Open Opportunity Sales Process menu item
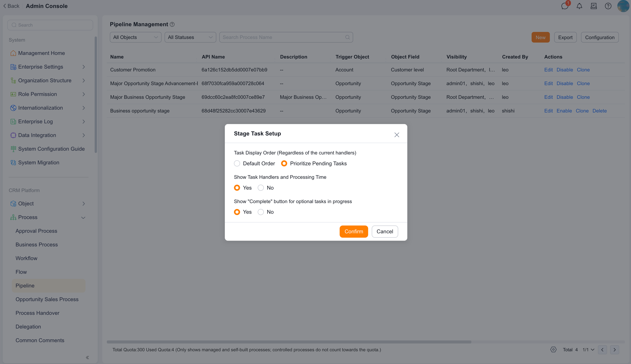631x364 pixels. pyautogui.click(x=47, y=299)
